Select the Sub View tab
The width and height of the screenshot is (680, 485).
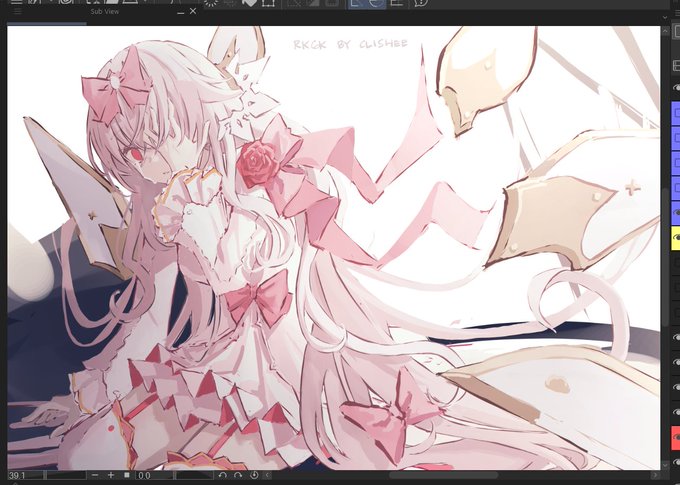pos(105,12)
